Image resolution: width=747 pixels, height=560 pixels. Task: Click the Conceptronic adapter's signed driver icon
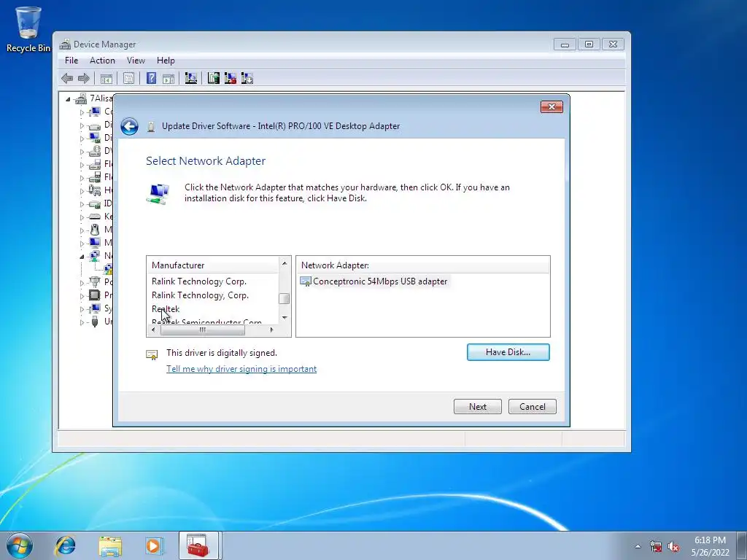point(306,281)
